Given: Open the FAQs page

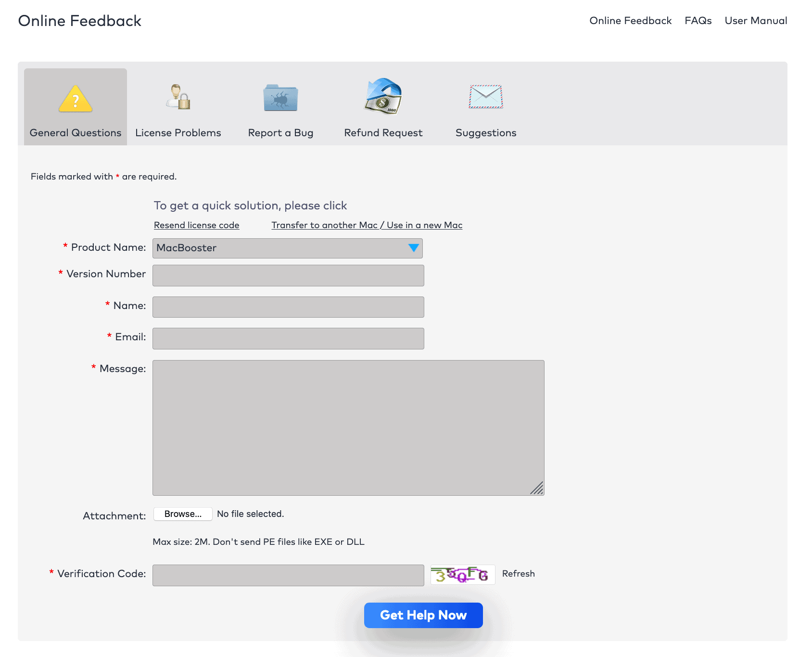Looking at the screenshot, I should pyautogui.click(x=698, y=20).
